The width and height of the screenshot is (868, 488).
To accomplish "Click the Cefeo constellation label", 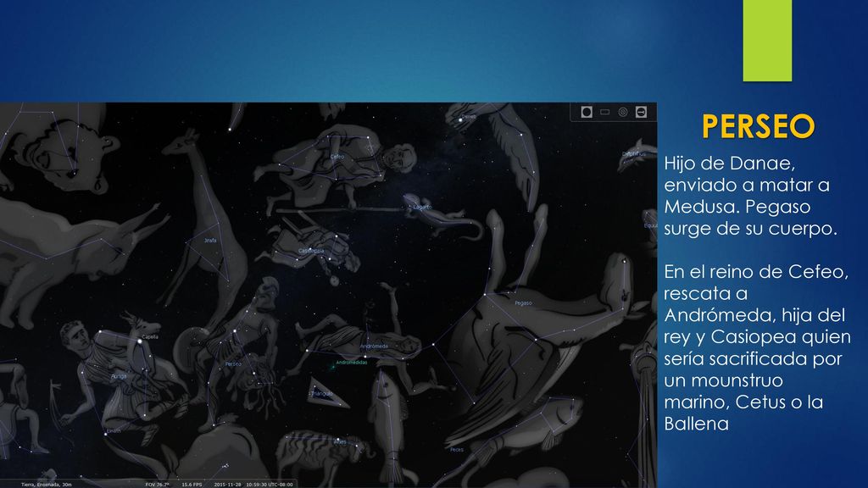I will click(x=337, y=157).
